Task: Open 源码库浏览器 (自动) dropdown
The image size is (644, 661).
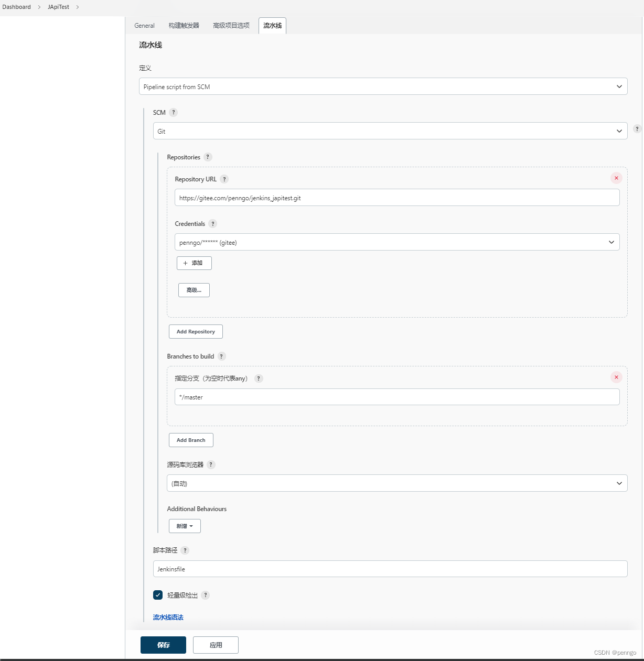Action: 397,483
